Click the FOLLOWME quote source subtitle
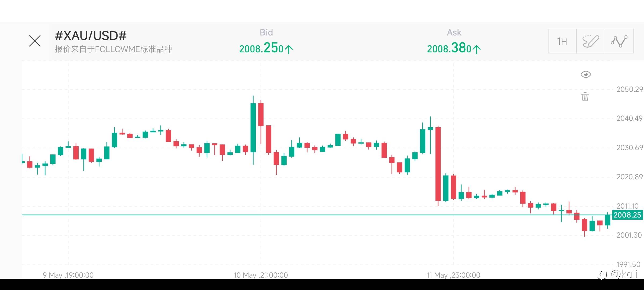This screenshot has height=290, width=644. coord(113,49)
